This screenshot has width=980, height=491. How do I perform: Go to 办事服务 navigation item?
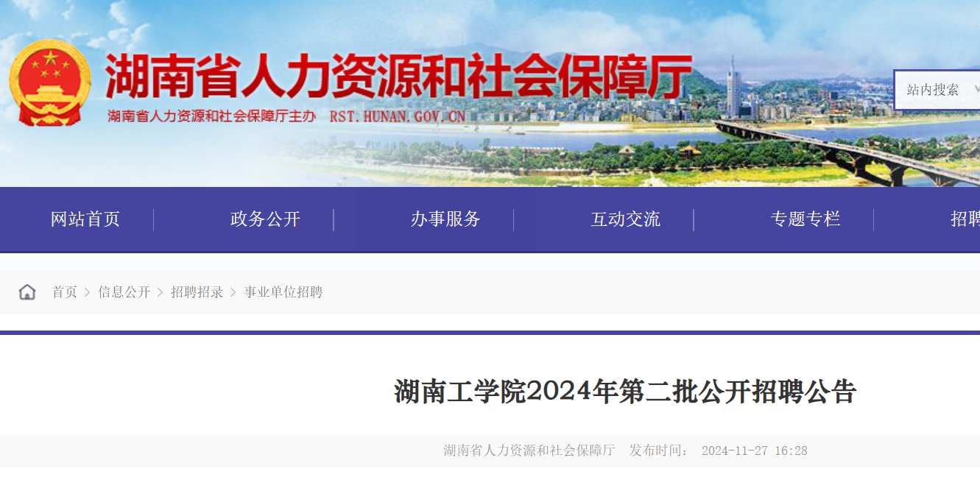click(x=445, y=219)
